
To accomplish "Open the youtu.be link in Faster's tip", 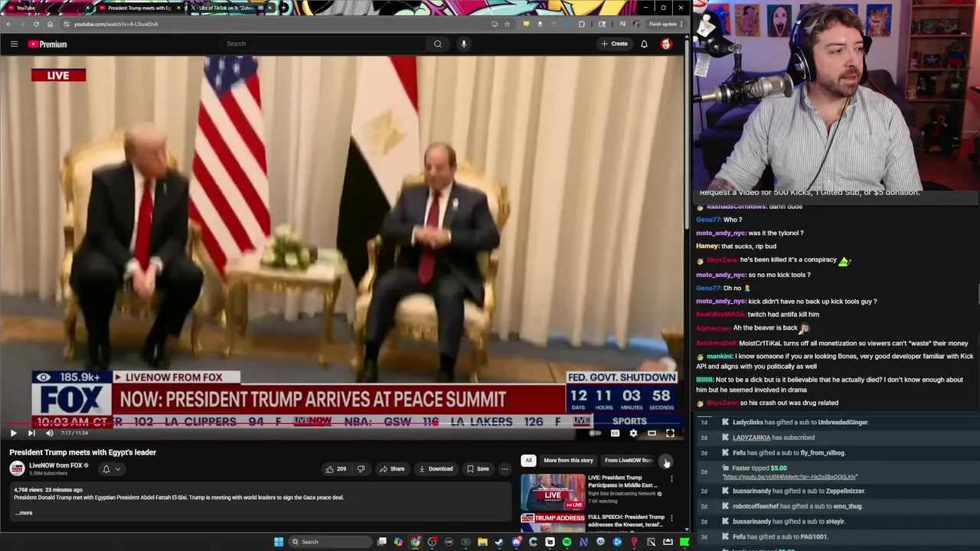I will (x=789, y=477).
